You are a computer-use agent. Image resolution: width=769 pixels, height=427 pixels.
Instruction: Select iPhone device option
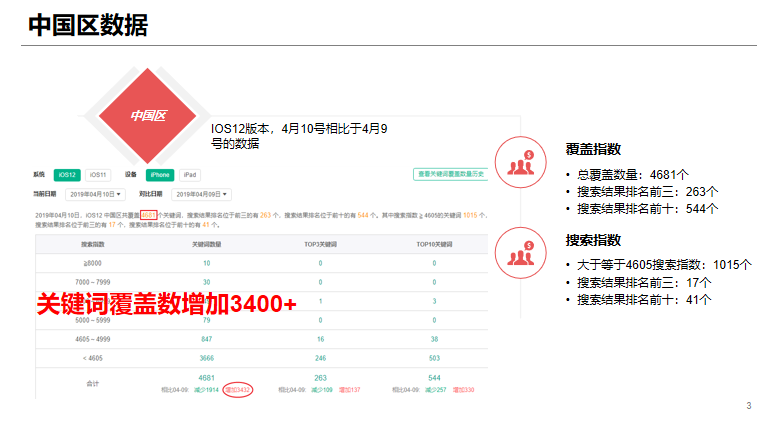tap(160, 174)
